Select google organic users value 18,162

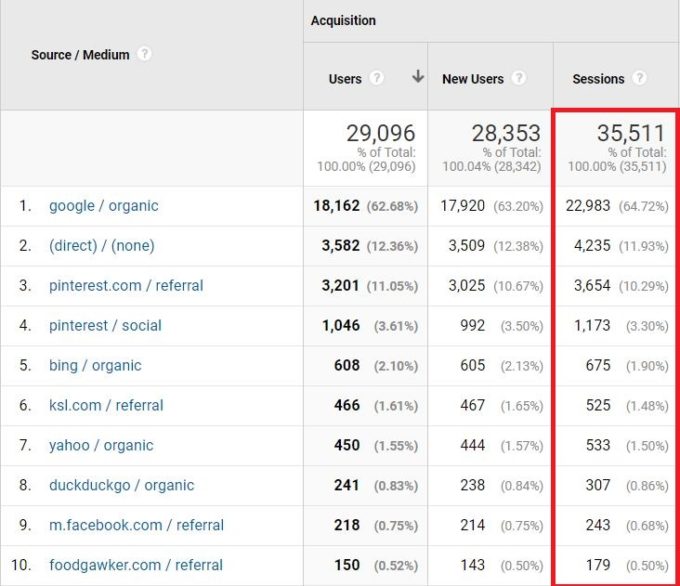(x=337, y=206)
